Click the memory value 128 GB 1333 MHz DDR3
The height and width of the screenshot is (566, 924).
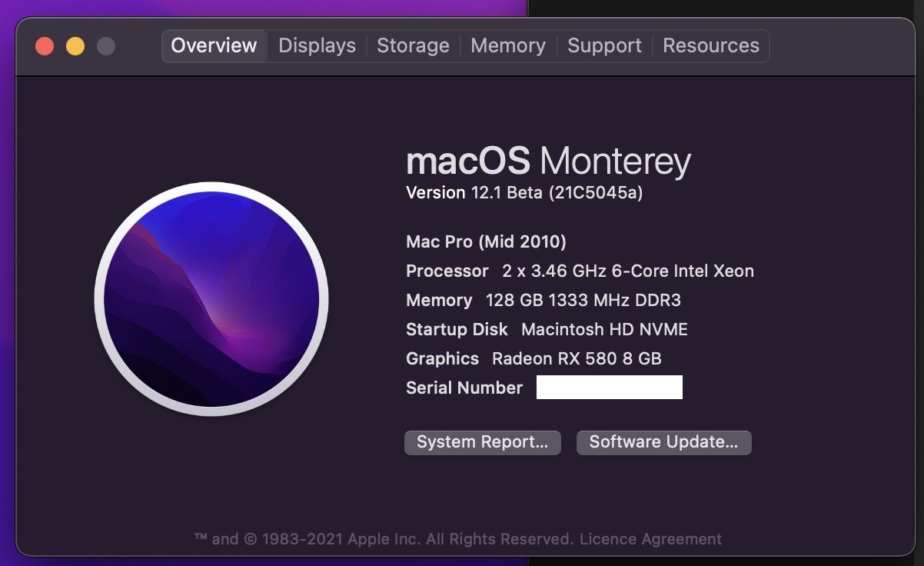[x=583, y=300]
